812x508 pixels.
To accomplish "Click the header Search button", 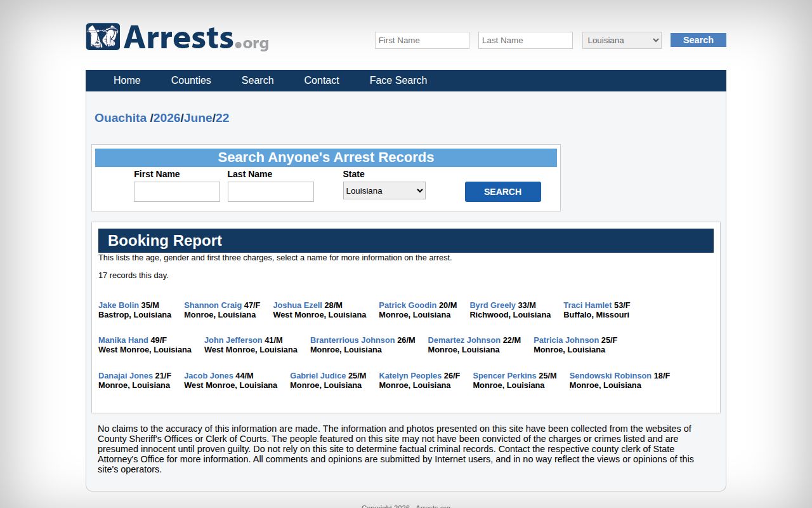I will pyautogui.click(x=698, y=40).
